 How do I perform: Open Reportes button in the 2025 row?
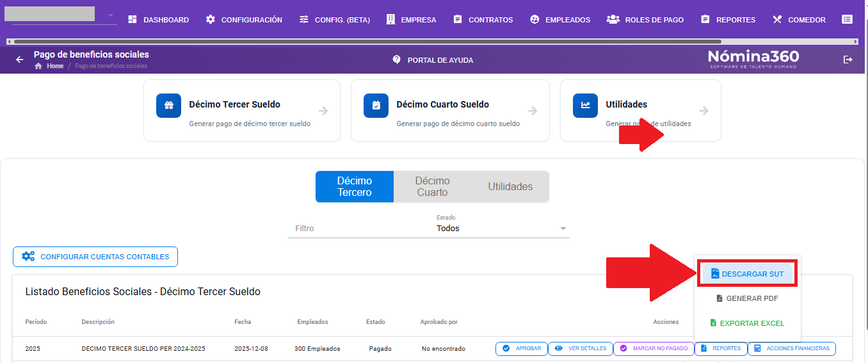point(721,349)
